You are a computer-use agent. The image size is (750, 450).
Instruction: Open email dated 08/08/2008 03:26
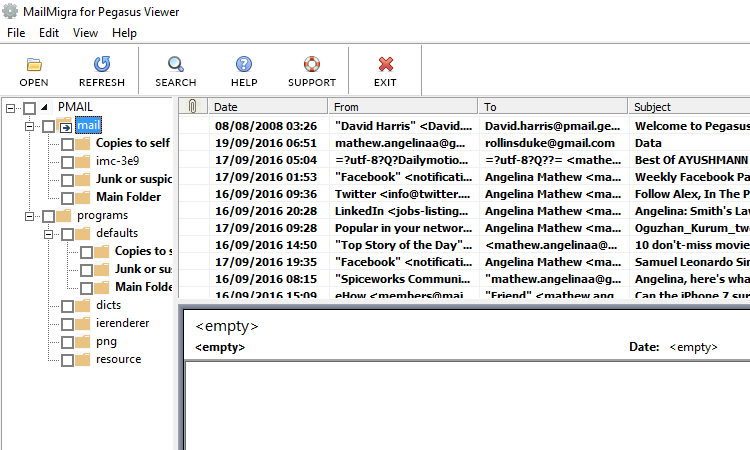click(x=464, y=126)
